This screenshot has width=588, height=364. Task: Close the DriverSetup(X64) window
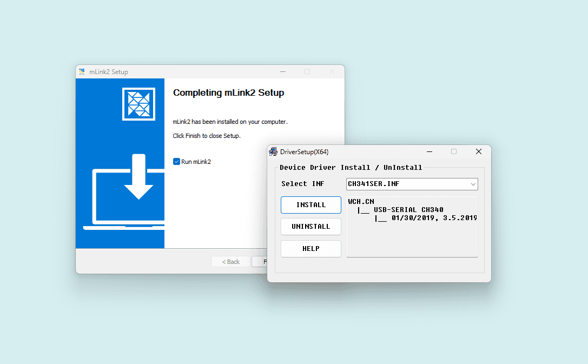click(x=478, y=151)
